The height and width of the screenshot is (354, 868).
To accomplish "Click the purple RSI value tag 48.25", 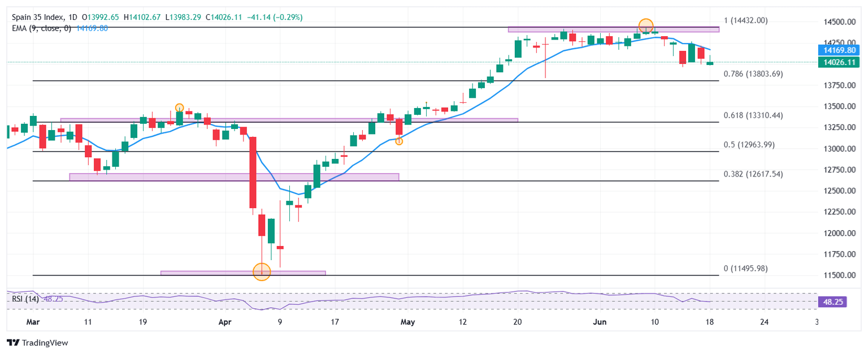I will [833, 303].
